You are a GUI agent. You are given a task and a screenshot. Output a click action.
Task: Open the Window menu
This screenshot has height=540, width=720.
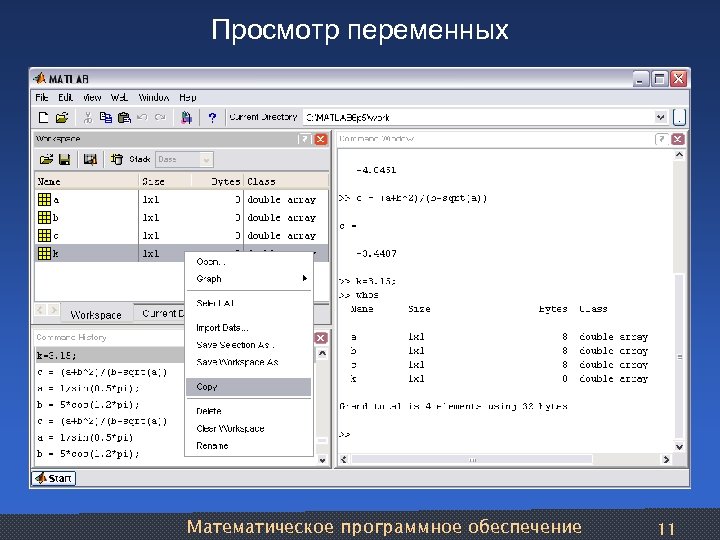click(x=154, y=97)
